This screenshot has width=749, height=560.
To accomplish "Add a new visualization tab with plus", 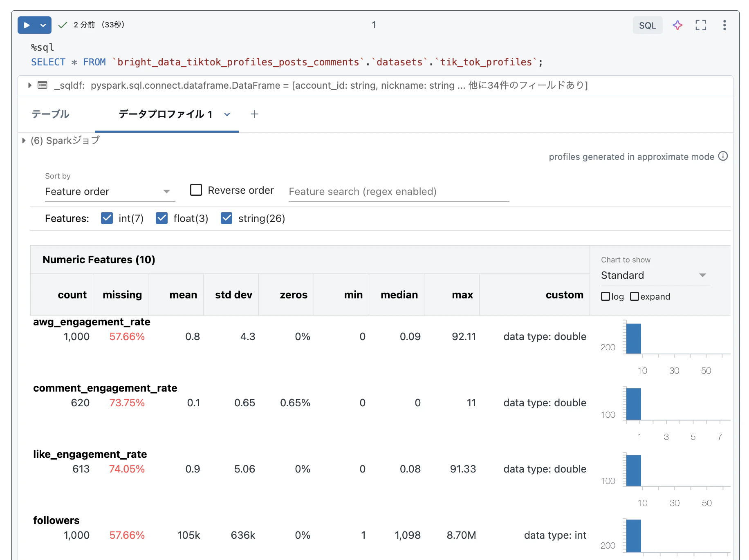I will point(254,114).
